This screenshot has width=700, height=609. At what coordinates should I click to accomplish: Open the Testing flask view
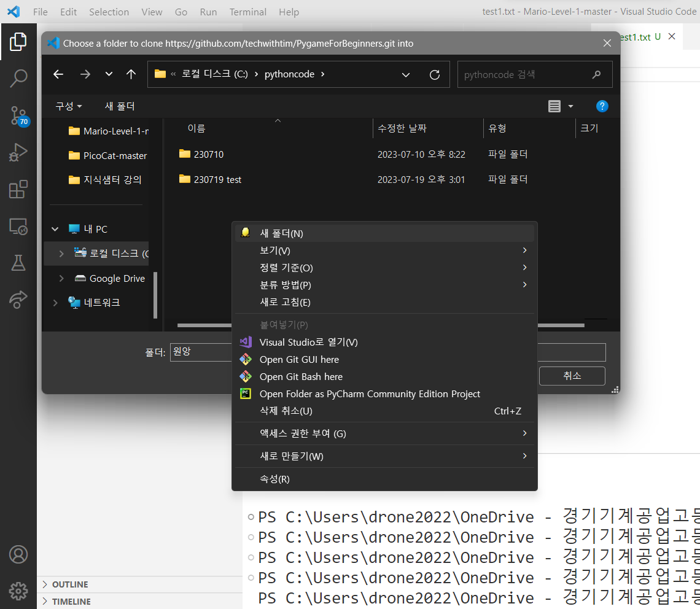18,263
